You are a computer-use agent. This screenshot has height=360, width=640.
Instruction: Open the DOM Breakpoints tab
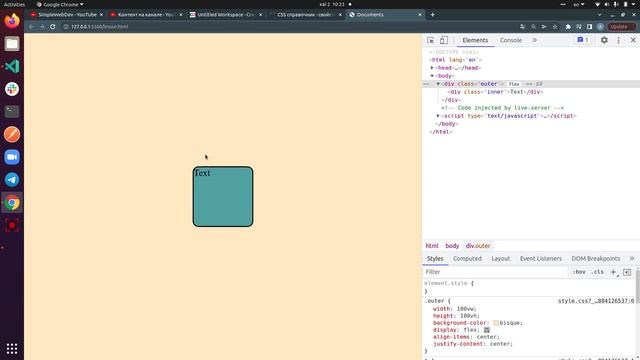596,258
